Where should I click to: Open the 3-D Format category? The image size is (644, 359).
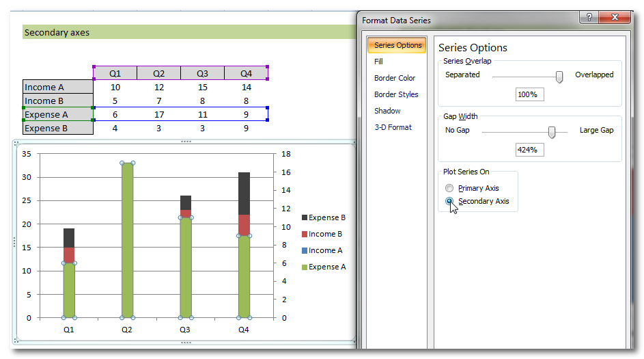[393, 127]
